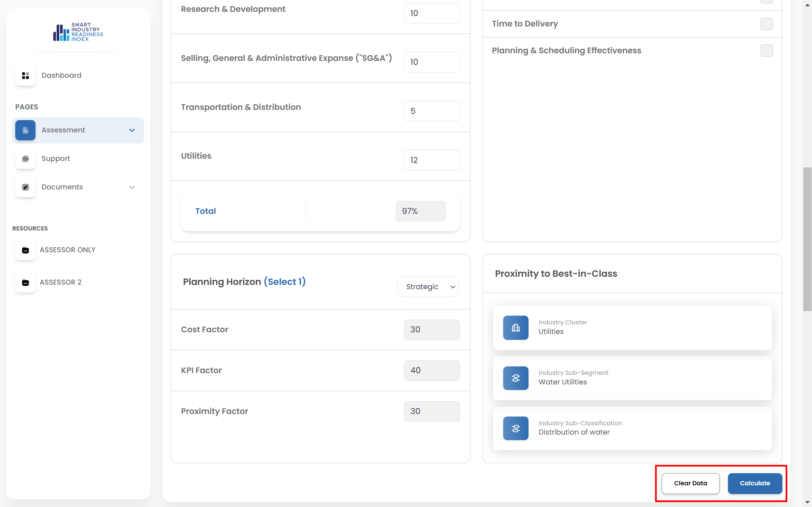Go to the Dashboard page

(61, 76)
